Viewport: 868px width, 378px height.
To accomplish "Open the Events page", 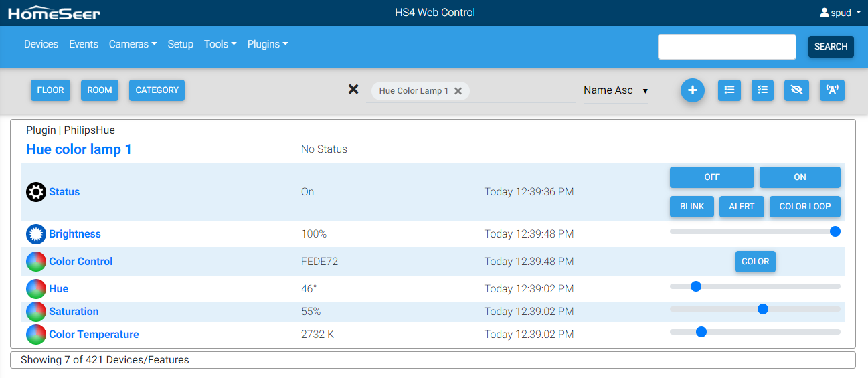I will [x=84, y=44].
